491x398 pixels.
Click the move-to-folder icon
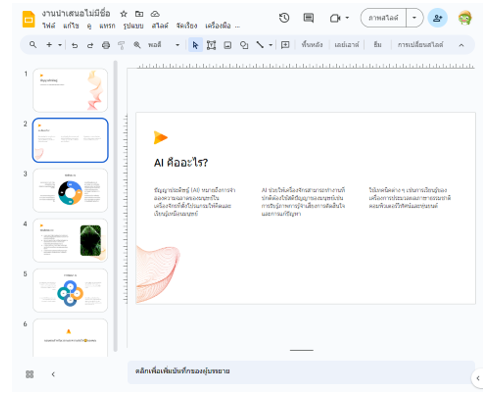pyautogui.click(x=139, y=14)
